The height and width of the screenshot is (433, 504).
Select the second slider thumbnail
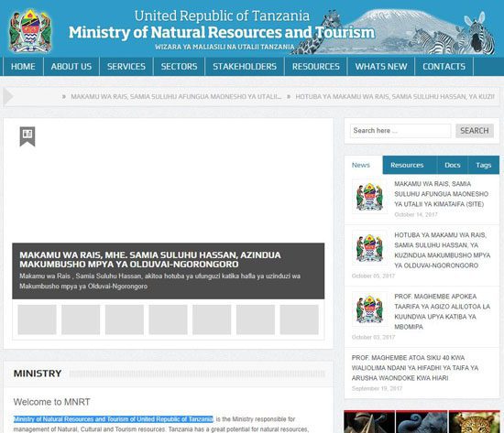coord(81,319)
